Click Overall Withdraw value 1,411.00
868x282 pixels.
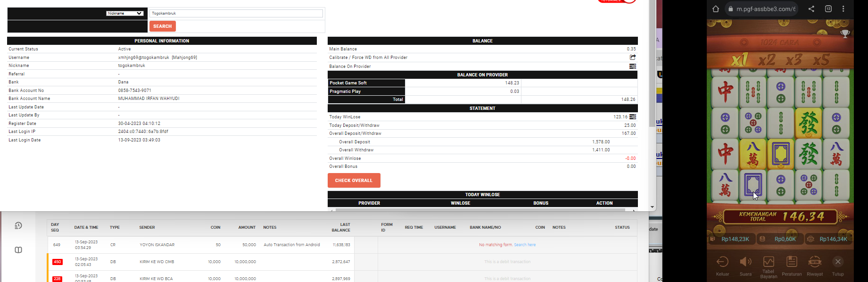point(601,150)
